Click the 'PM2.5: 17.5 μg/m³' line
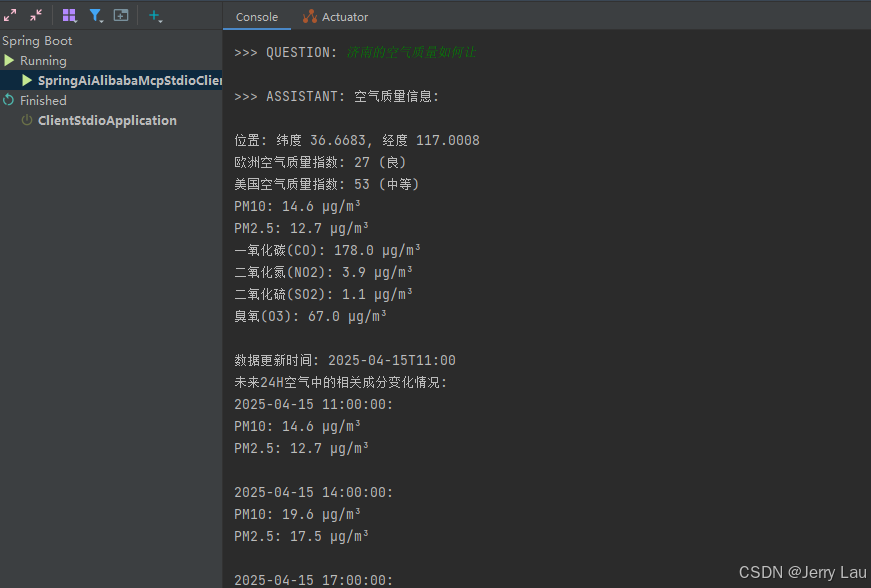Screen dimensions: 871x588 tap(301, 536)
